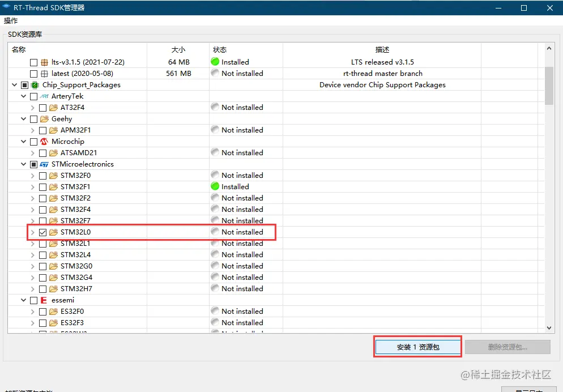The height and width of the screenshot is (392, 563).
Task: Collapse the ArteryTek vendor node
Action: [24, 96]
